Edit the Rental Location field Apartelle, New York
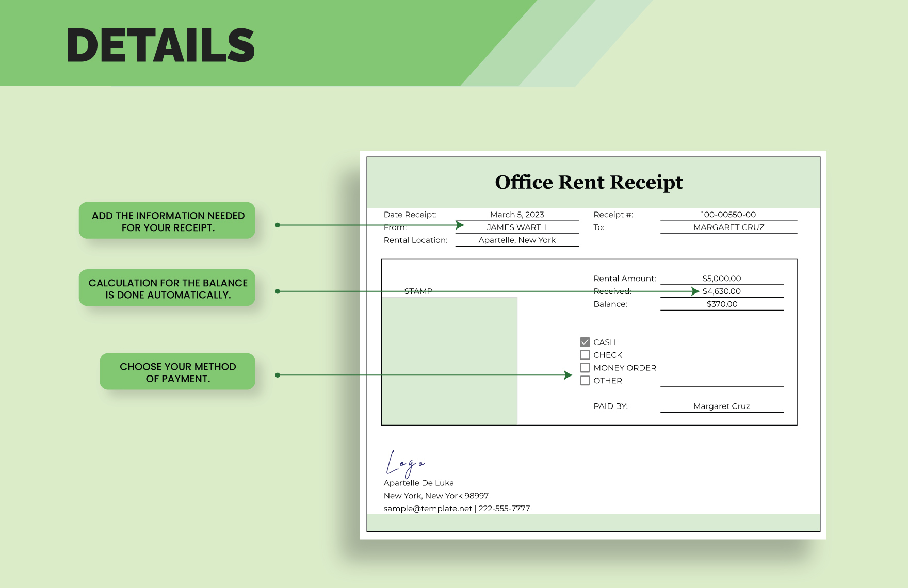This screenshot has width=908, height=588. [516, 240]
